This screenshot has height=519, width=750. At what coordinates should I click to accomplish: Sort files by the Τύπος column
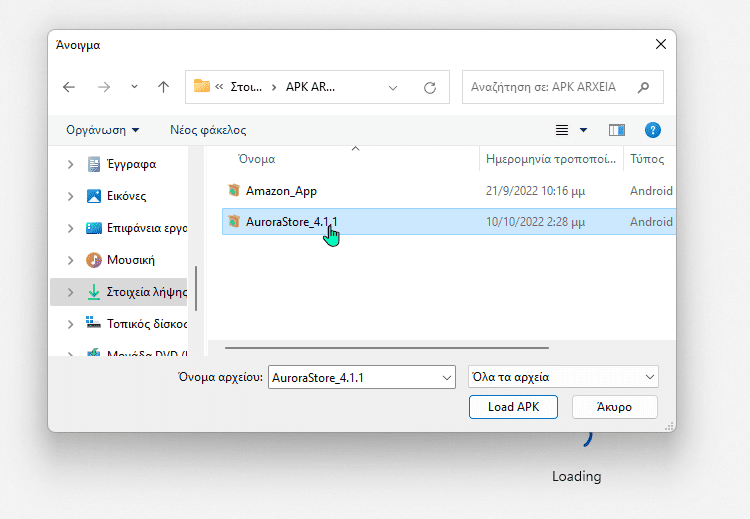point(647,159)
